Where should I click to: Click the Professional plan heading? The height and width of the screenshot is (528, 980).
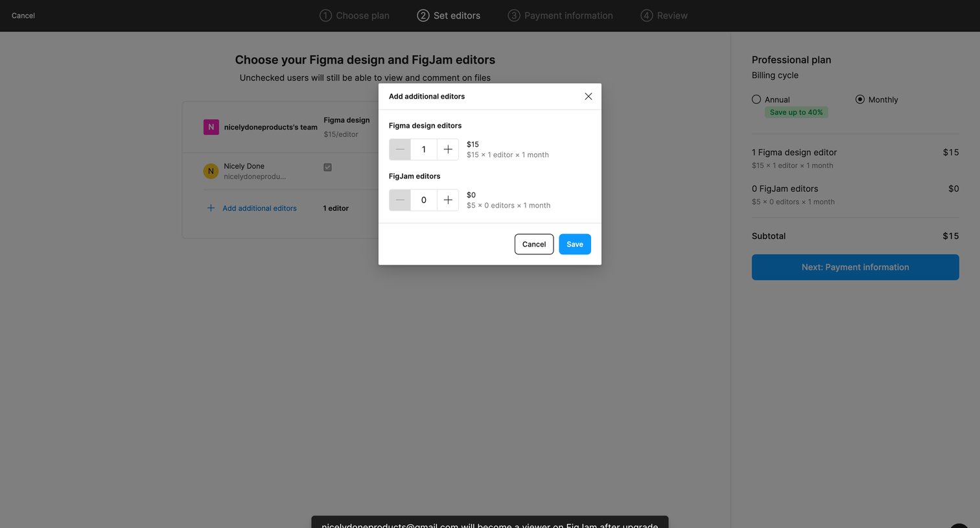coord(791,60)
